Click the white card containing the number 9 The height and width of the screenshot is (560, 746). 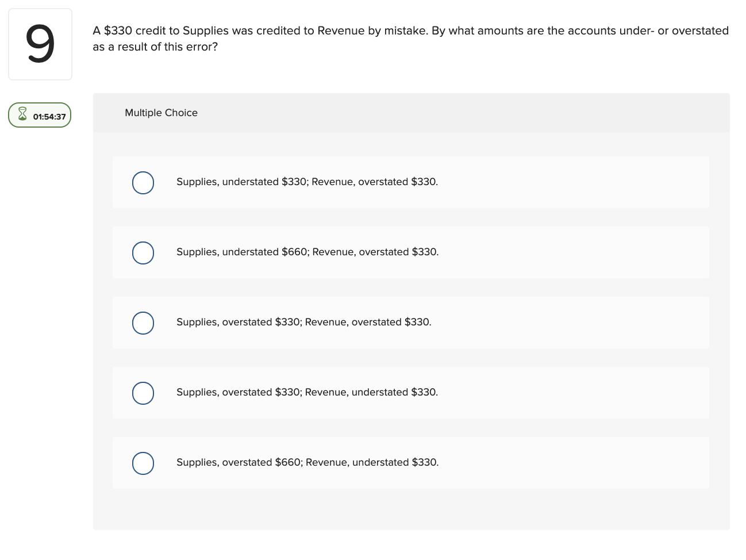point(40,44)
